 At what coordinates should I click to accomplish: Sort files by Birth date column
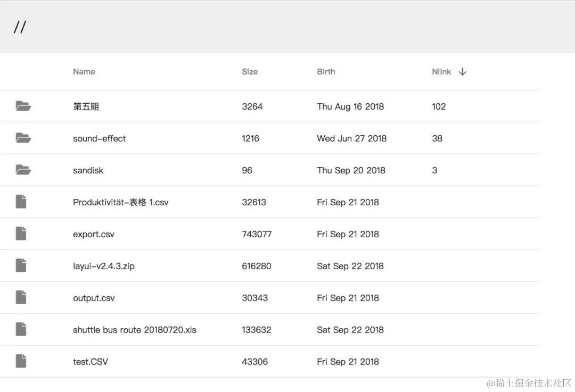click(x=326, y=72)
